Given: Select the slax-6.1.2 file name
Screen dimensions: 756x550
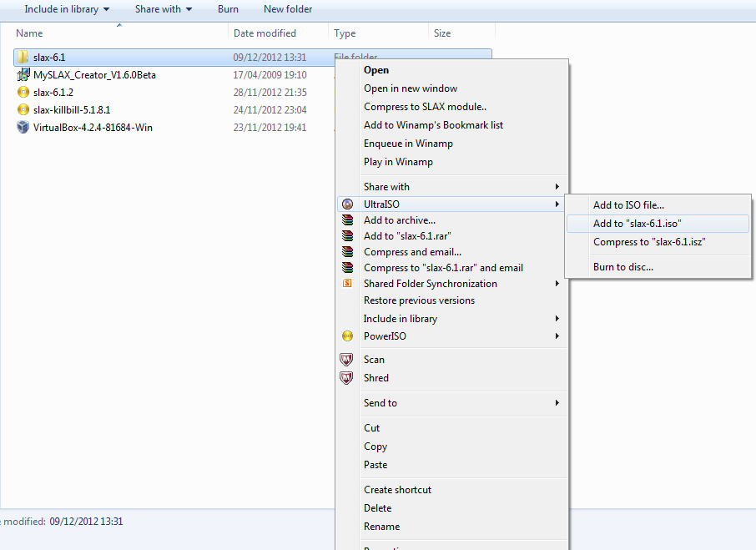Looking at the screenshot, I should point(53,92).
